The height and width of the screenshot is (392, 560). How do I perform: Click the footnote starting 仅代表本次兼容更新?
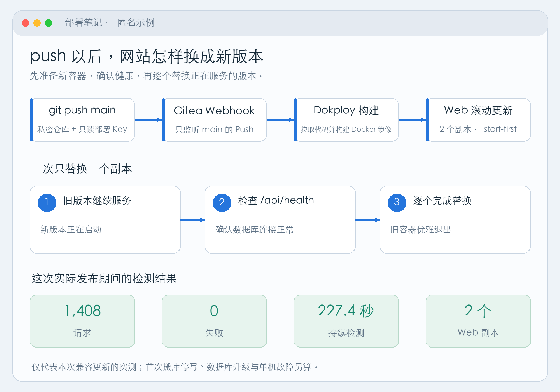pyautogui.click(x=175, y=367)
